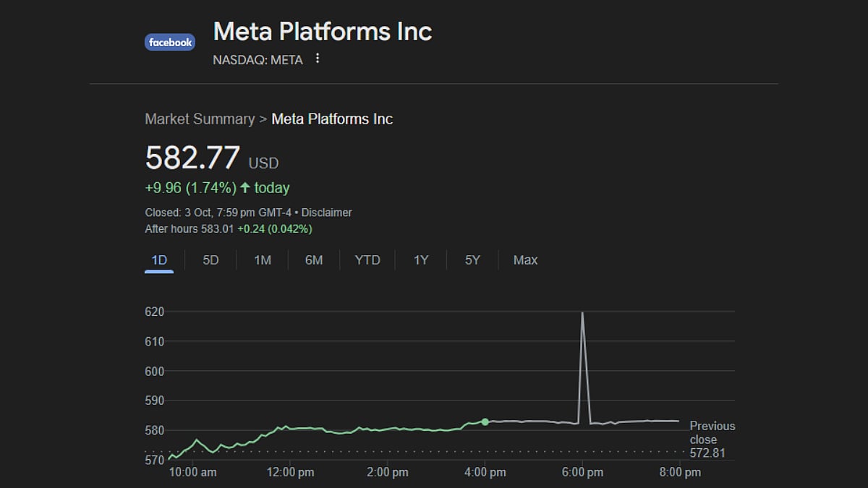Switch to the 1M chart range
Screen dimensions: 868x488
coord(263,260)
